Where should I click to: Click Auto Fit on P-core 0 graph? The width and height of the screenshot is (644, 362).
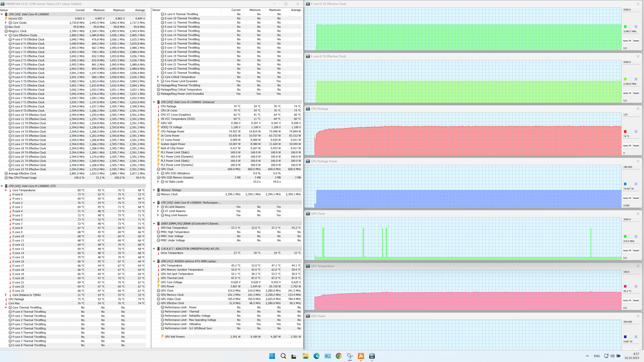[627, 41]
